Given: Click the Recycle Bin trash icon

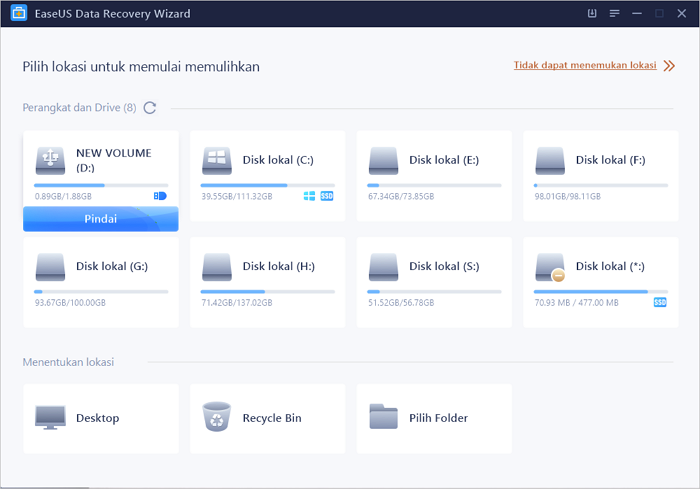Looking at the screenshot, I should tap(217, 417).
